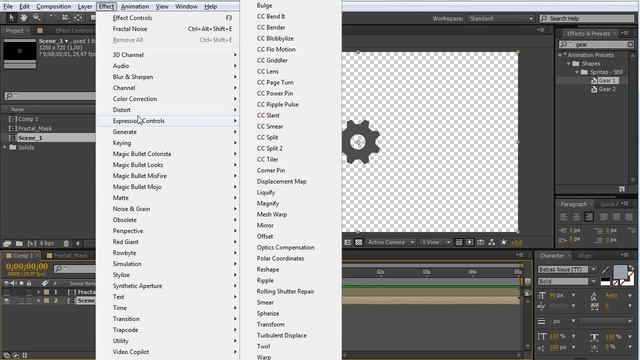Clear the 'gear' search in Effects & Presets

click(x=630, y=44)
